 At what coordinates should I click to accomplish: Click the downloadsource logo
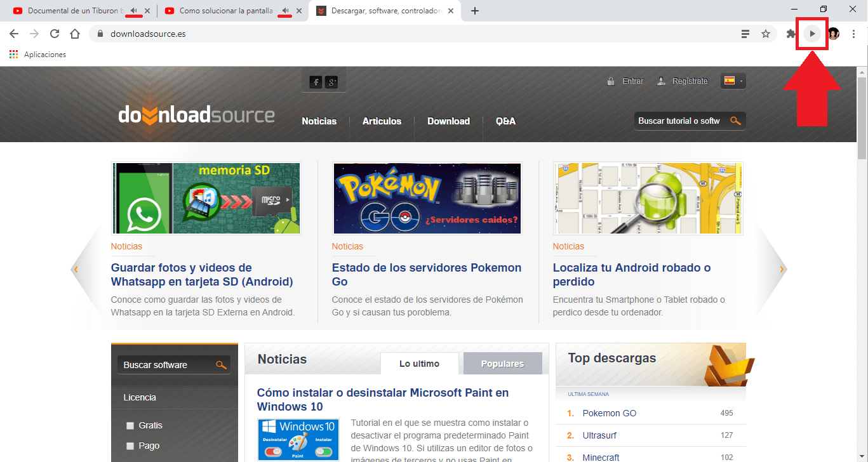(196, 115)
